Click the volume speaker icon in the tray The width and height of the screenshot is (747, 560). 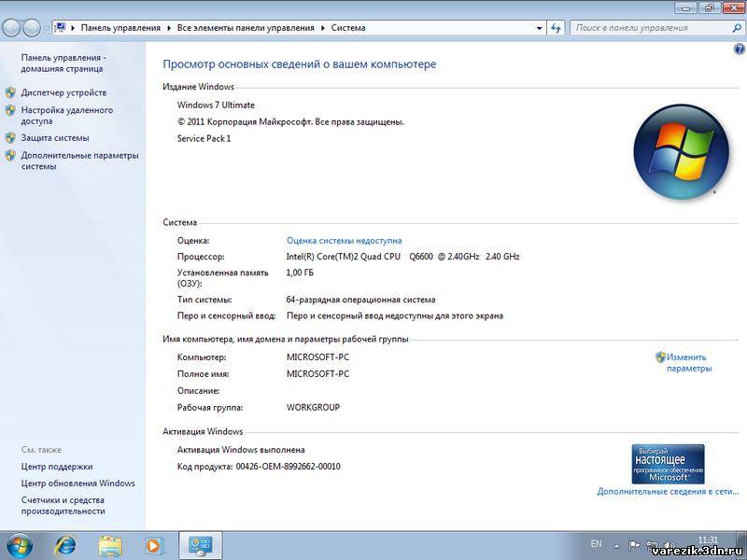(x=667, y=545)
